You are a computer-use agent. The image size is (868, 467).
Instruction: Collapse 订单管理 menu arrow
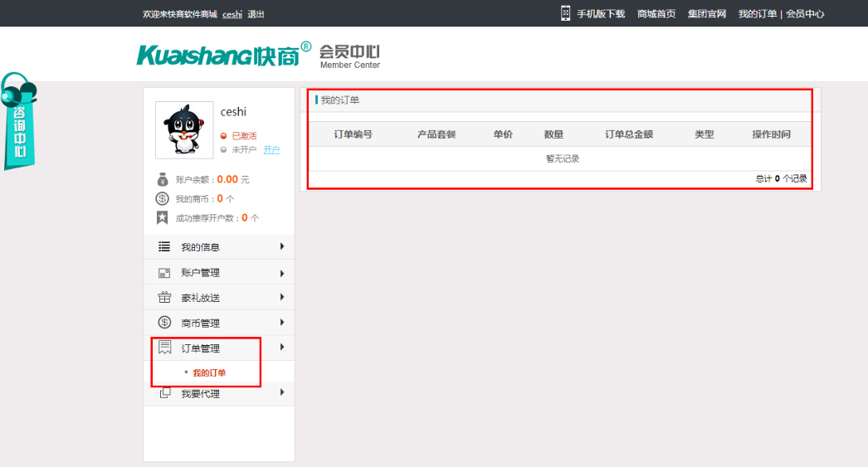click(x=282, y=348)
